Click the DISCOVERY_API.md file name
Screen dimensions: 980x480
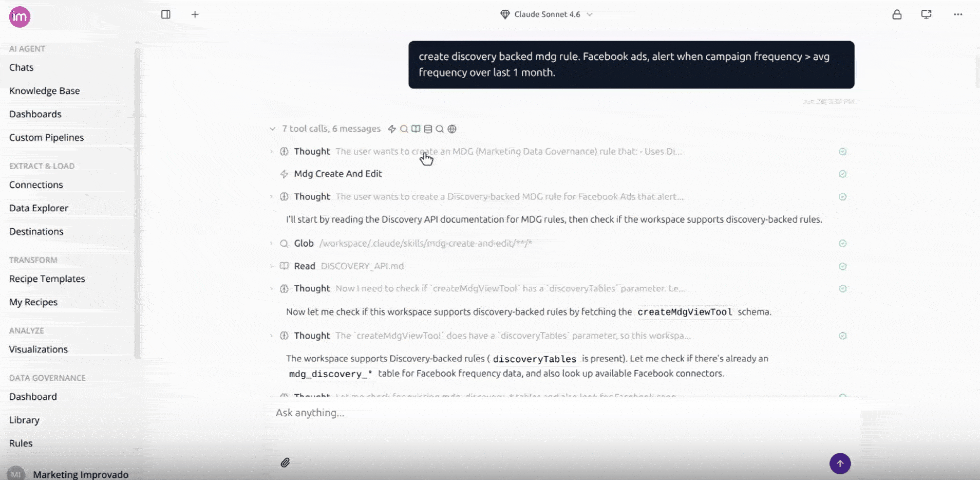(362, 266)
